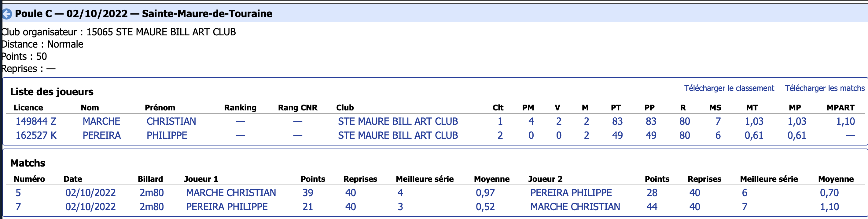The width and height of the screenshot is (868, 219).
Task: Click PHILIPPE first name entry
Action: tap(167, 135)
